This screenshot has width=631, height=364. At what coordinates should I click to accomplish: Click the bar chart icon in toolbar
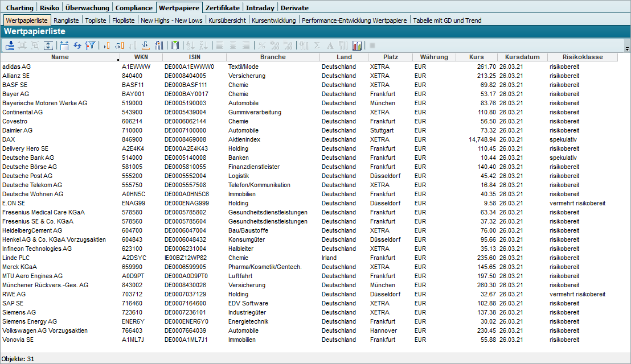[357, 45]
